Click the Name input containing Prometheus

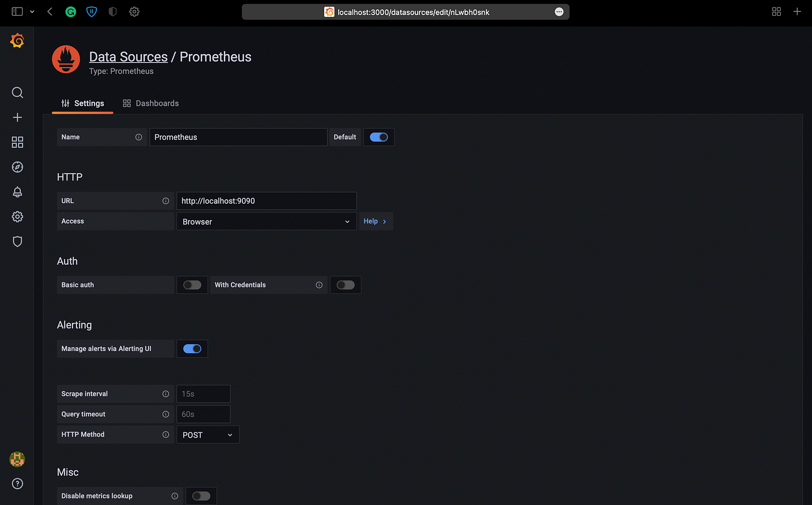238,137
